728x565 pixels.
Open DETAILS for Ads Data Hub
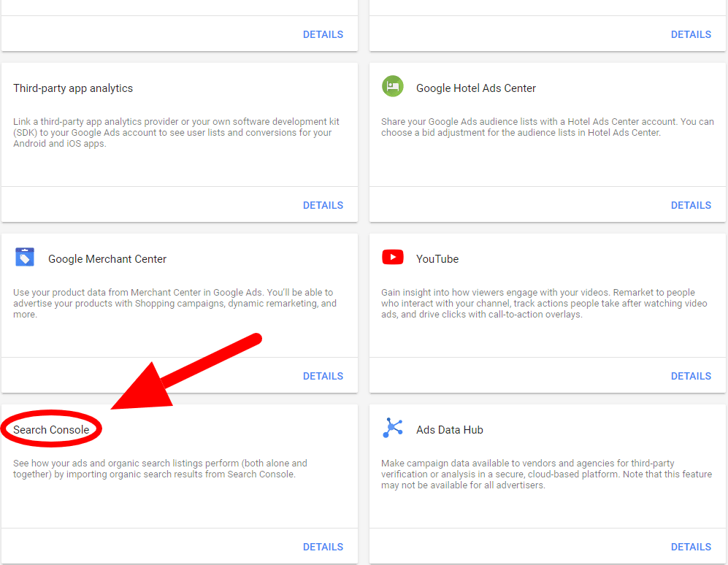[x=691, y=546]
